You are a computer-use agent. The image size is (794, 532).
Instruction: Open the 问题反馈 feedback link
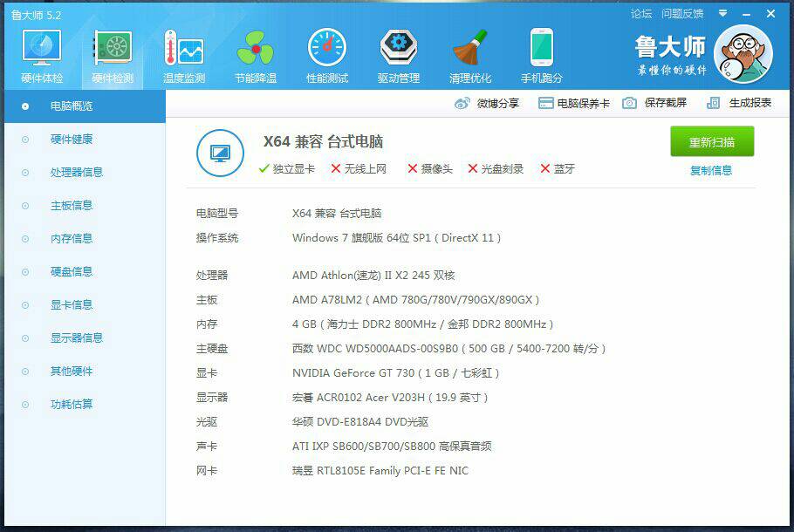[x=682, y=14]
